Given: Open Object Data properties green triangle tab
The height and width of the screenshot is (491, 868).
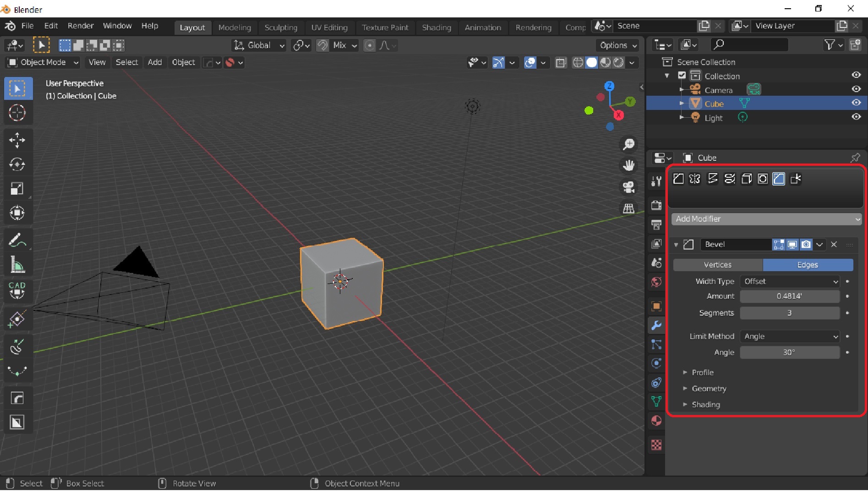Looking at the screenshot, I should coord(656,402).
